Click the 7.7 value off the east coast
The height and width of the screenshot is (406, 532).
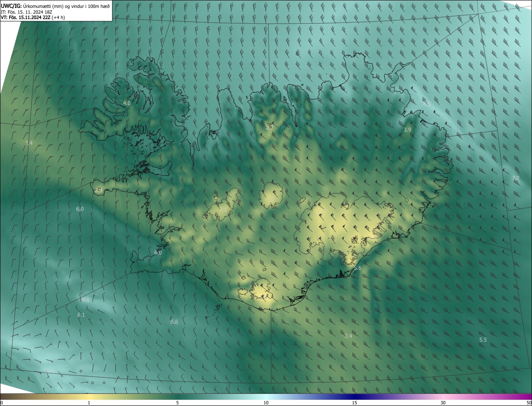[515, 178]
